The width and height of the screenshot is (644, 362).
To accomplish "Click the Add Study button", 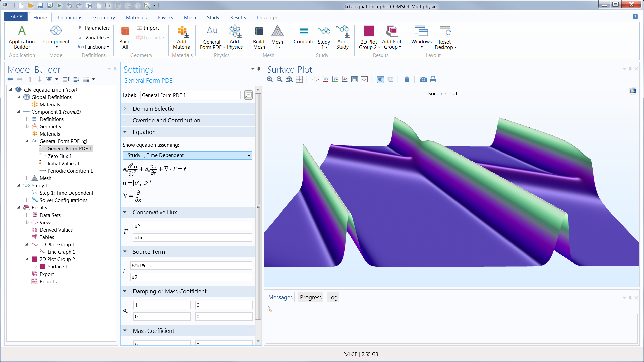I will 342,37.
